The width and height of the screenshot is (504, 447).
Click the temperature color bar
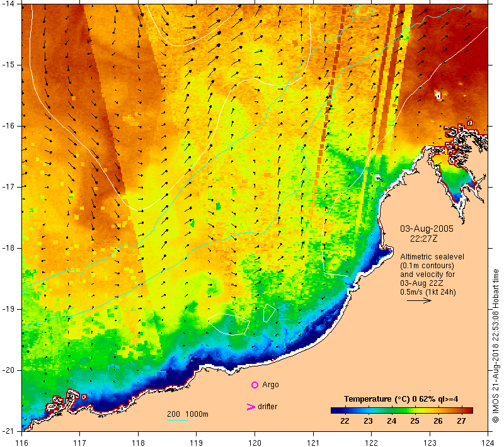pos(402,410)
